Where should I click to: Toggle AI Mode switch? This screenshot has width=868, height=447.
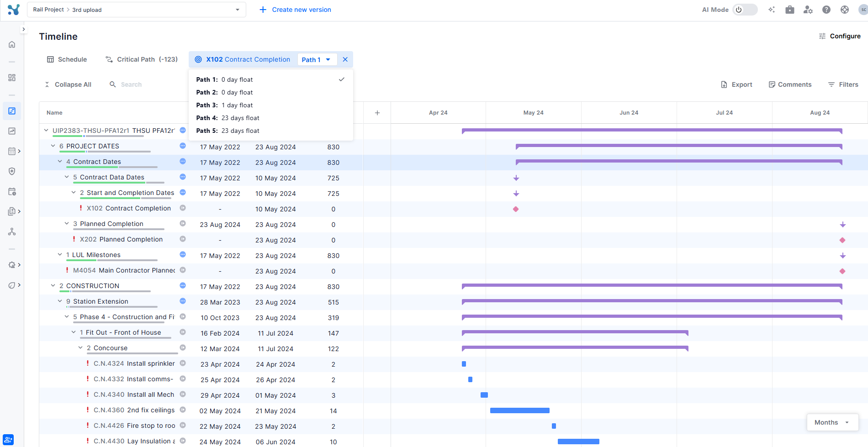[x=744, y=10]
